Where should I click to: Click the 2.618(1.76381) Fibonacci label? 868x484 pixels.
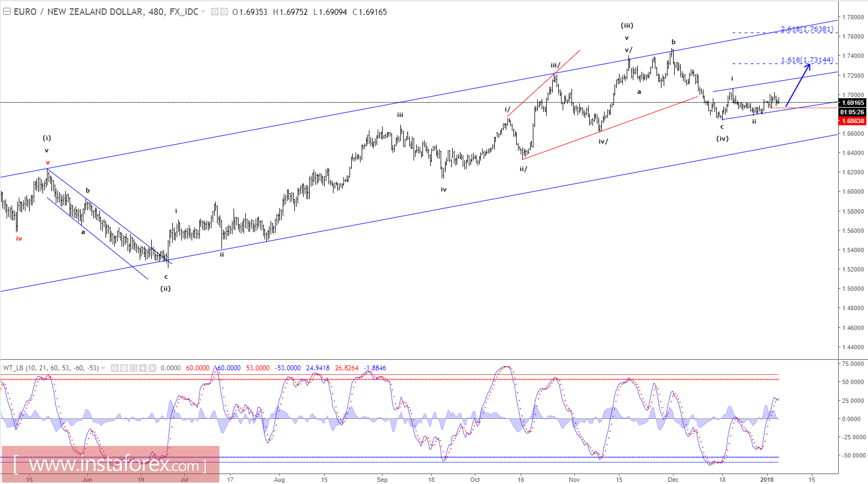point(807,29)
